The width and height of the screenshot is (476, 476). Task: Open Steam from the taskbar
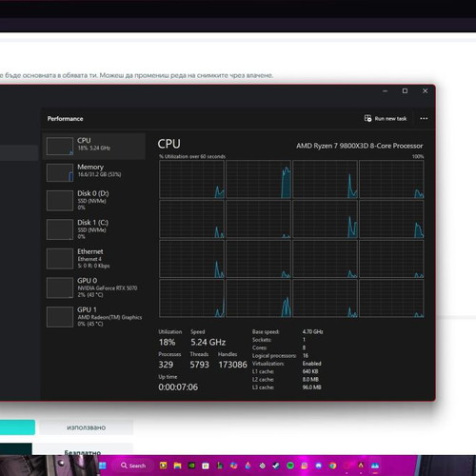click(x=276, y=466)
